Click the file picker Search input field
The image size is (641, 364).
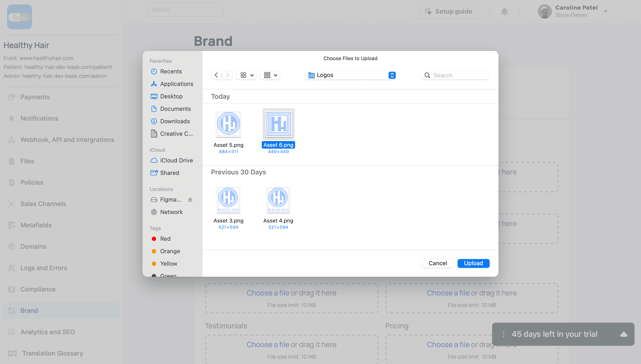pyautogui.click(x=455, y=75)
